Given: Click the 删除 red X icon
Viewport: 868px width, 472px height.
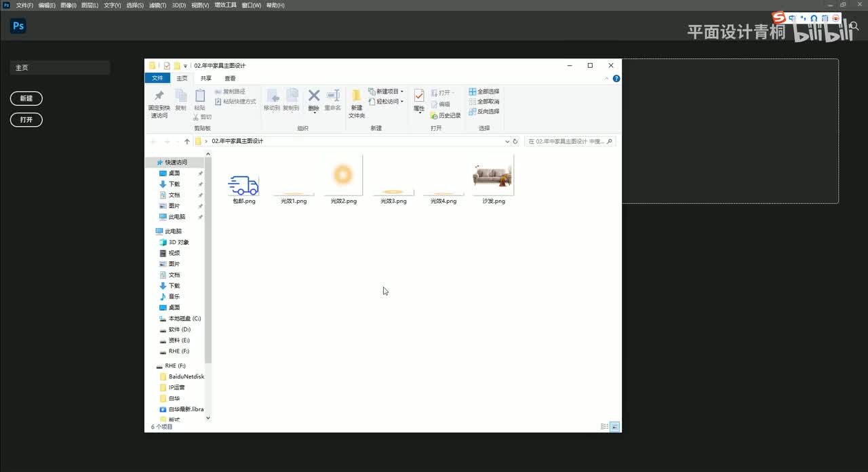Looking at the screenshot, I should tap(313, 96).
